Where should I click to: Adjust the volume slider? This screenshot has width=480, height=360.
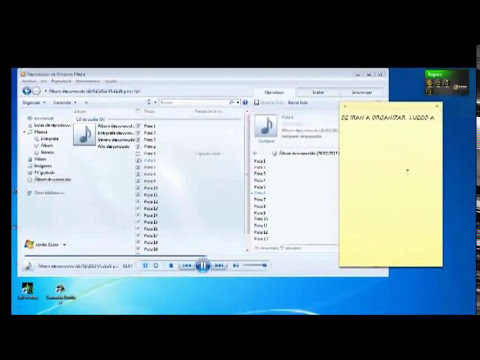255,266
